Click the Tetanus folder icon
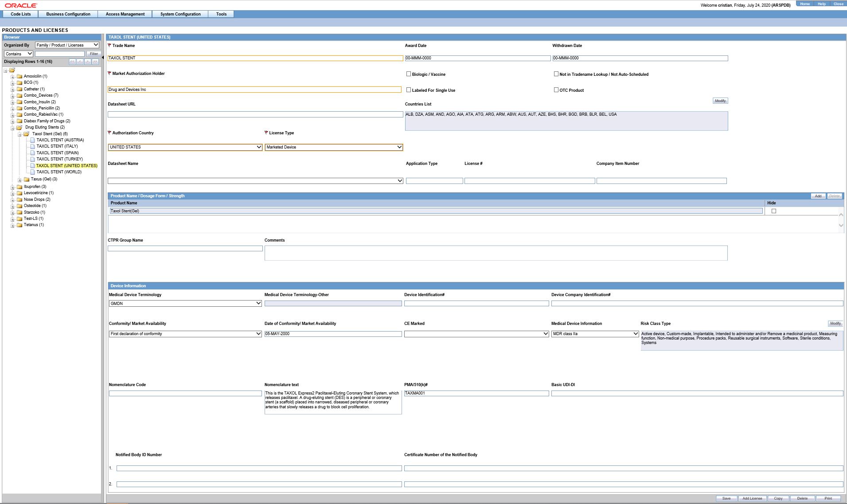The height and width of the screenshot is (504, 847). click(x=20, y=225)
